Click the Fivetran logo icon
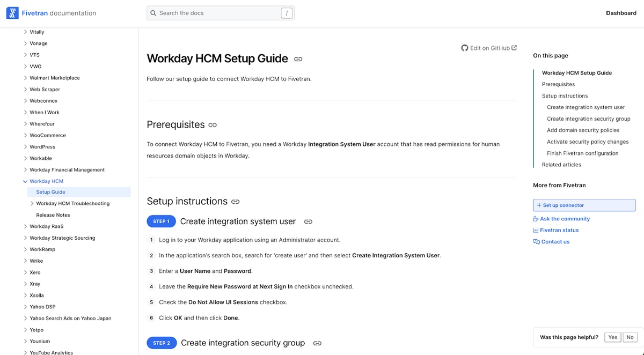This screenshot has width=644, height=355. point(12,13)
